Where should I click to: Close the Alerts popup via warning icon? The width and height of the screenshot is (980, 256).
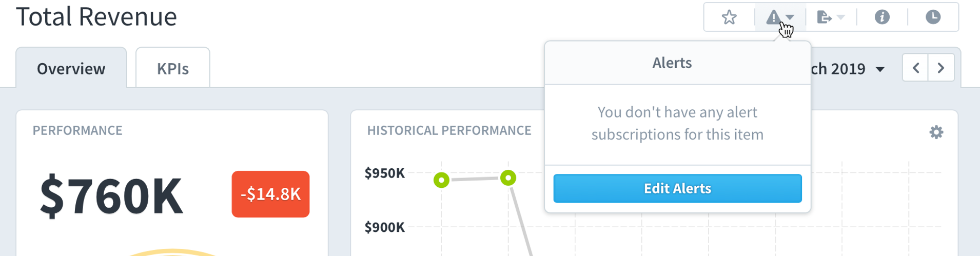[773, 17]
